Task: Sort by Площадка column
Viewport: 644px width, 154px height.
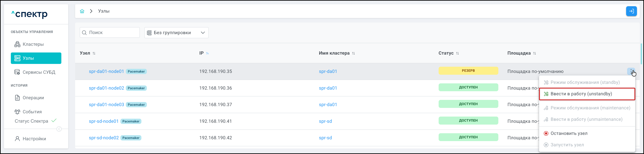Action: tap(534, 53)
